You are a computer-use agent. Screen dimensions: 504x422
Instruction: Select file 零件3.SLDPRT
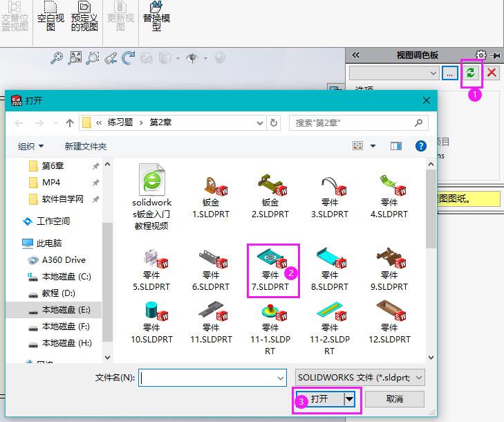click(x=330, y=197)
